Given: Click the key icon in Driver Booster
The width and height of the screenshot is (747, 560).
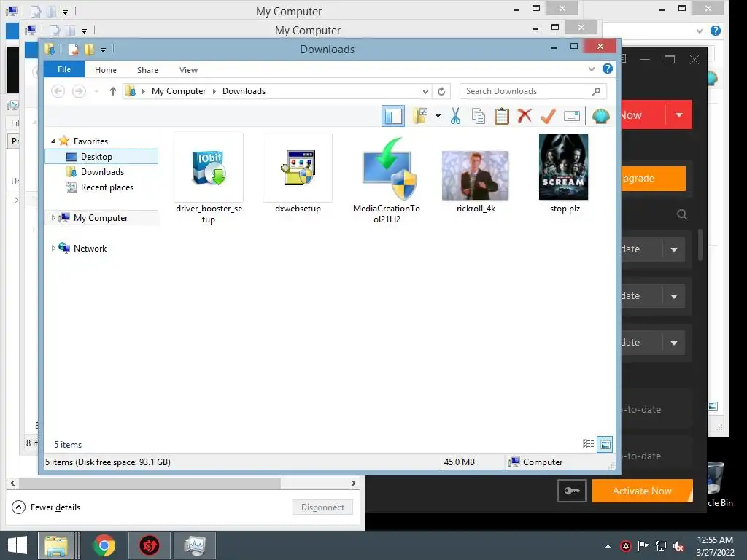Looking at the screenshot, I should (572, 491).
